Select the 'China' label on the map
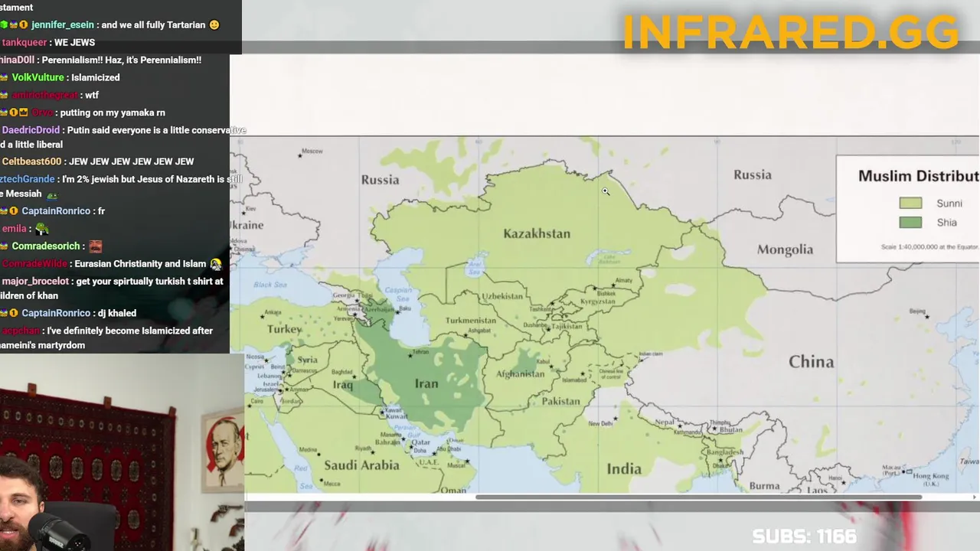Image resolution: width=980 pixels, height=551 pixels. pos(812,361)
